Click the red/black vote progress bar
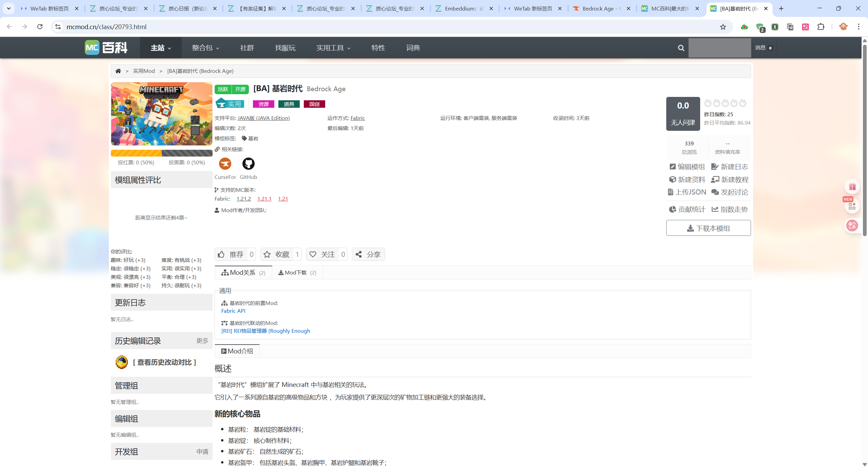 pyautogui.click(x=162, y=153)
